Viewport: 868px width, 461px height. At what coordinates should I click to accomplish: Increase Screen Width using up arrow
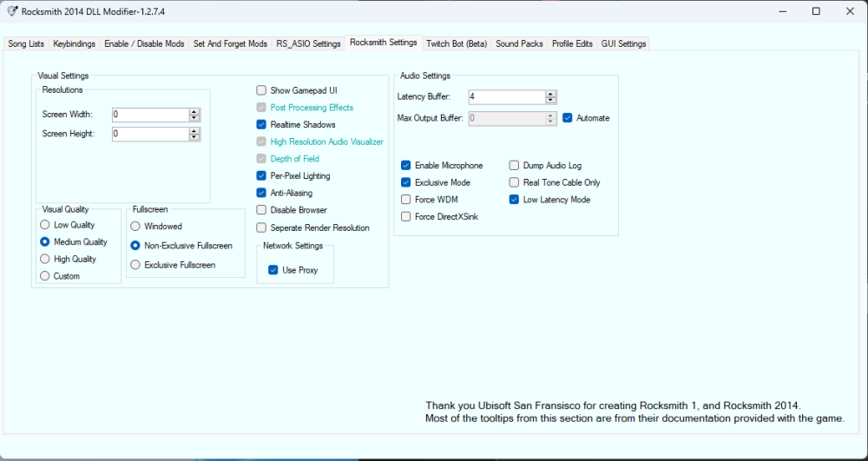tap(194, 111)
